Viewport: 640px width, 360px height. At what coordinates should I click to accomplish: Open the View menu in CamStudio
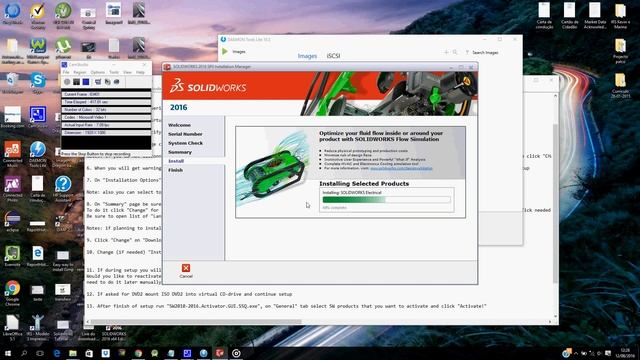point(127,72)
